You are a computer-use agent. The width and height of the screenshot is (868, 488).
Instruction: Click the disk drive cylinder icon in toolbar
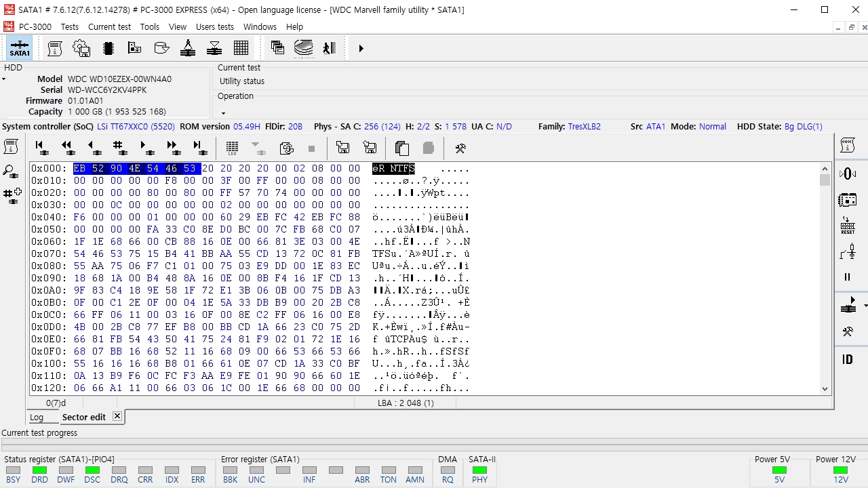(161, 48)
